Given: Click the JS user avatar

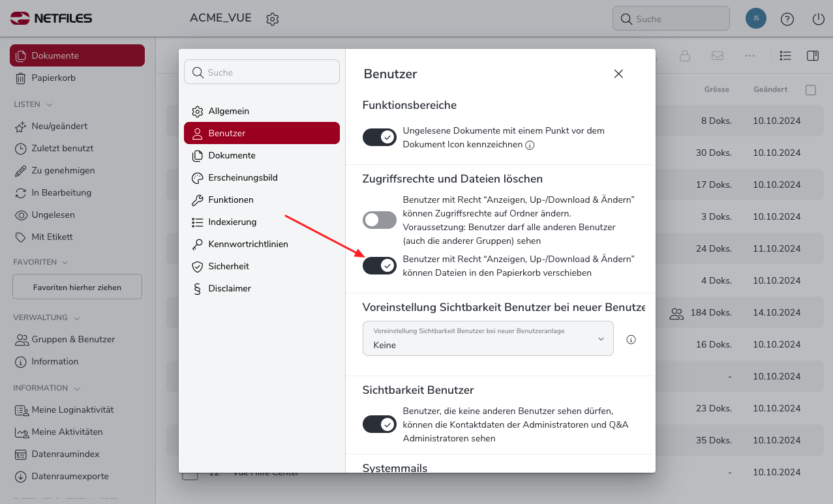Looking at the screenshot, I should tap(755, 18).
